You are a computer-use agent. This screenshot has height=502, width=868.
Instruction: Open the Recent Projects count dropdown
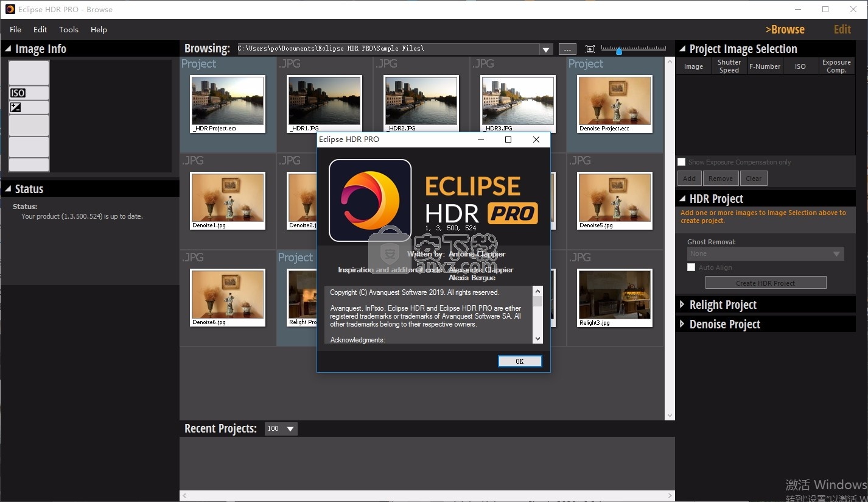[x=290, y=429]
